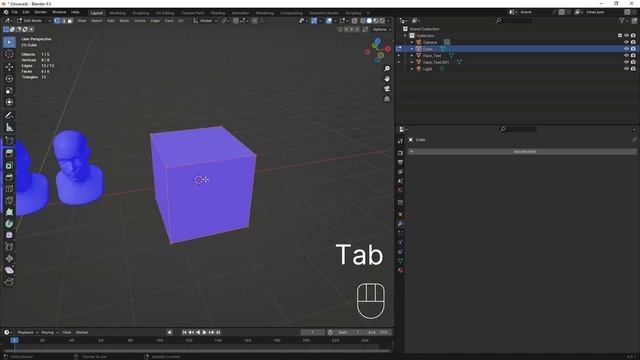Select the Move tool in the toolbar
The image size is (640, 360).
click(9, 67)
